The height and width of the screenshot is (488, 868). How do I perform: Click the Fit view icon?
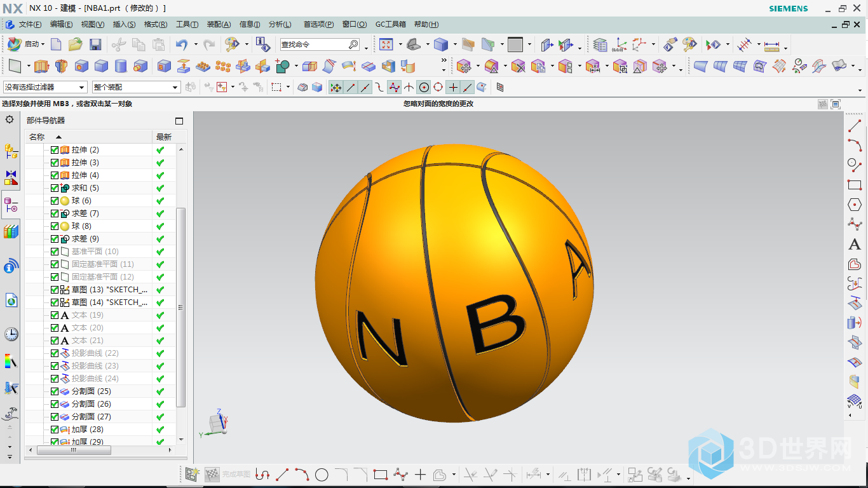[386, 44]
